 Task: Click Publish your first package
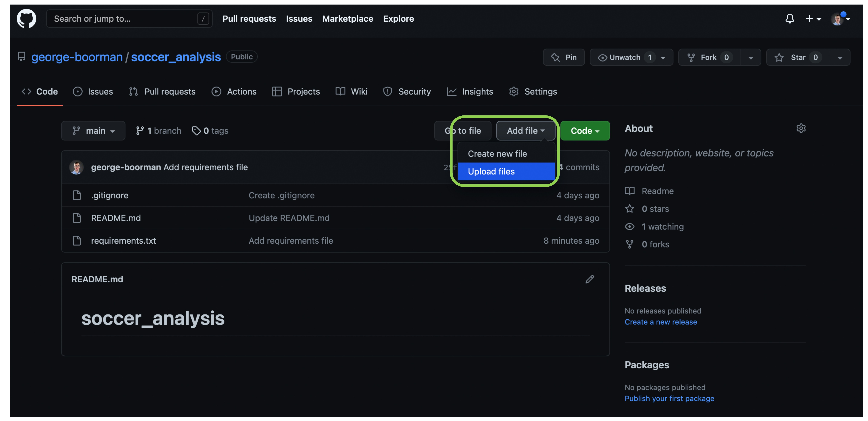coord(669,398)
